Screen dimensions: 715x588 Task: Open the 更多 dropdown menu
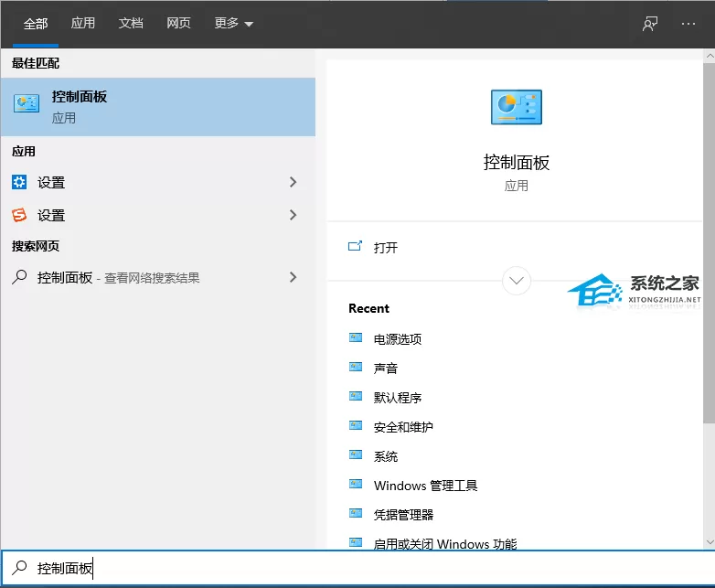(233, 23)
